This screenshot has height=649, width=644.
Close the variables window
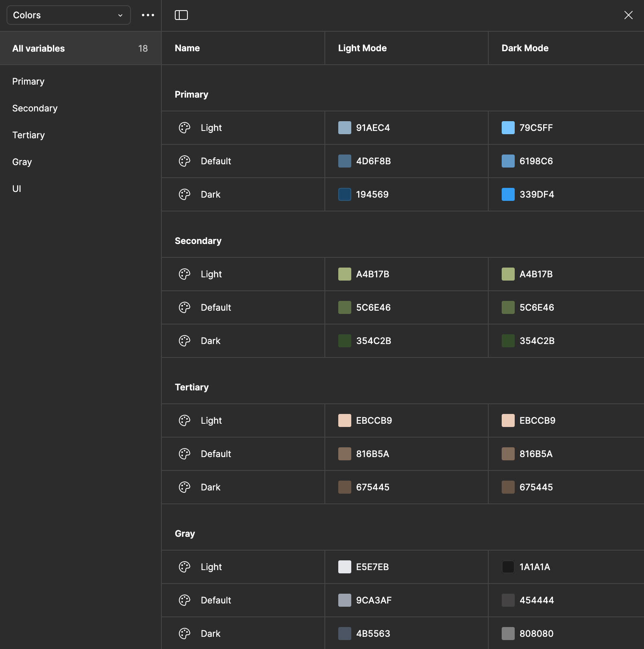(x=629, y=15)
